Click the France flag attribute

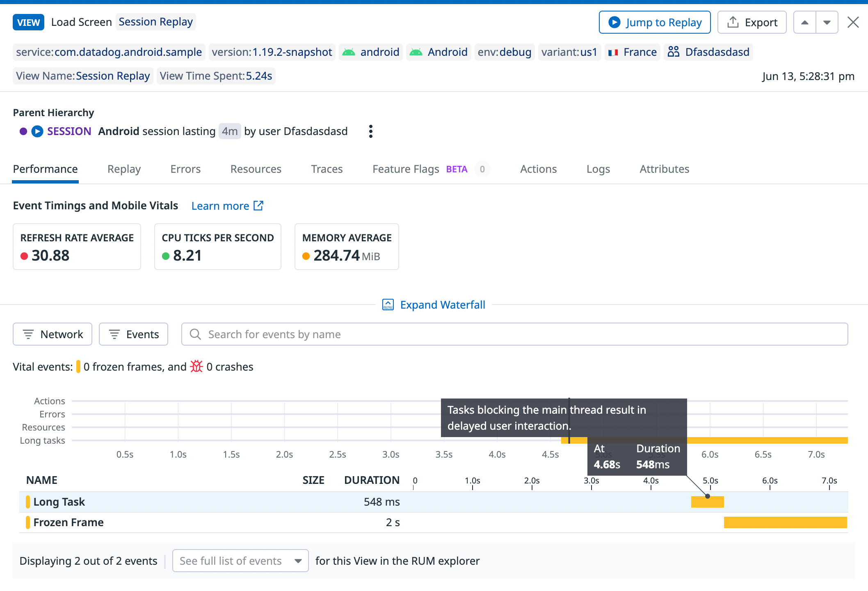[x=614, y=52]
